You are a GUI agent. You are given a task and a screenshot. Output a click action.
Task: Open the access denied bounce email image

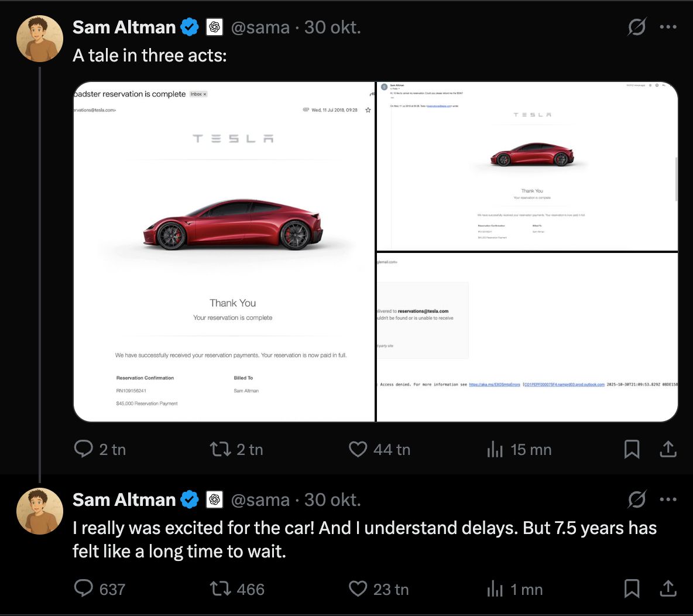point(527,337)
